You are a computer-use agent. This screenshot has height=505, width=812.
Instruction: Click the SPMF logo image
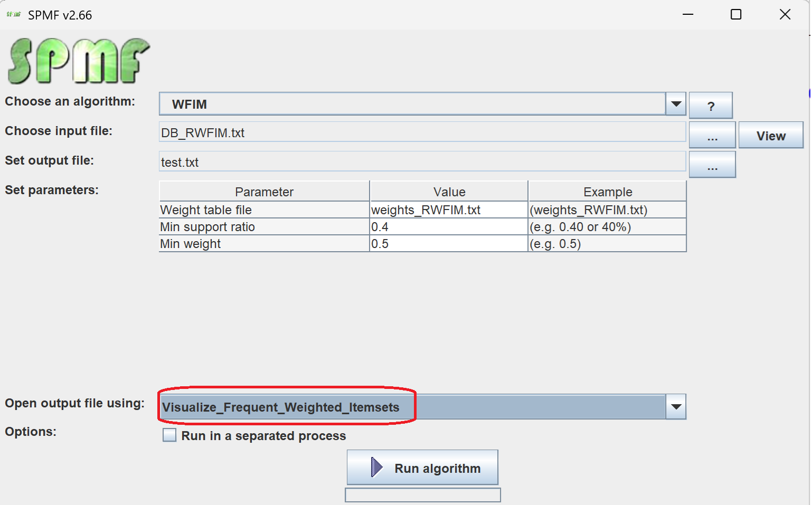(79, 61)
